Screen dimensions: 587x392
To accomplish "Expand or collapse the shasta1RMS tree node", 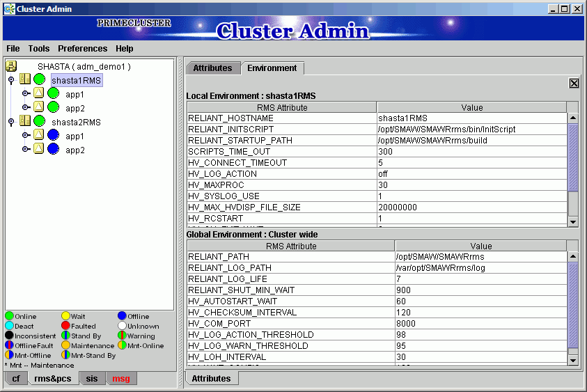I will pos(11,80).
